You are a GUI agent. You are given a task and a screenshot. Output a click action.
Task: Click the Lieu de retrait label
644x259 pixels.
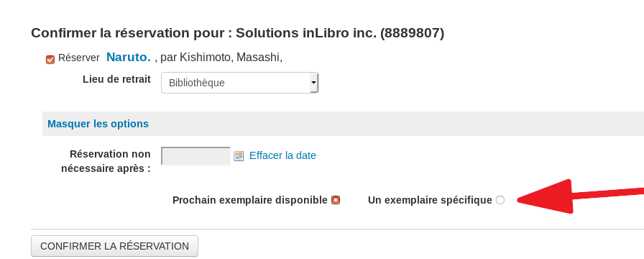pyautogui.click(x=116, y=79)
